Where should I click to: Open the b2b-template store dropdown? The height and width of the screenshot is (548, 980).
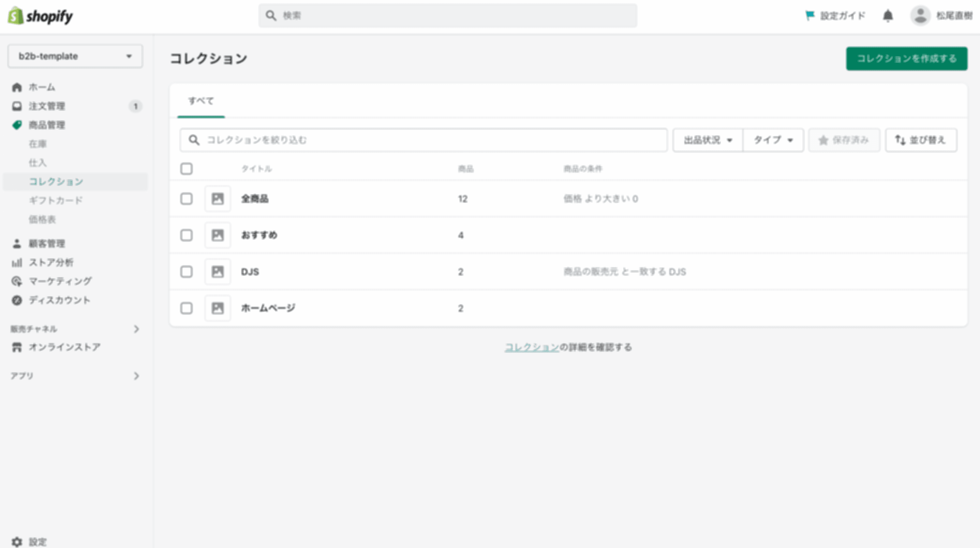pos(75,56)
